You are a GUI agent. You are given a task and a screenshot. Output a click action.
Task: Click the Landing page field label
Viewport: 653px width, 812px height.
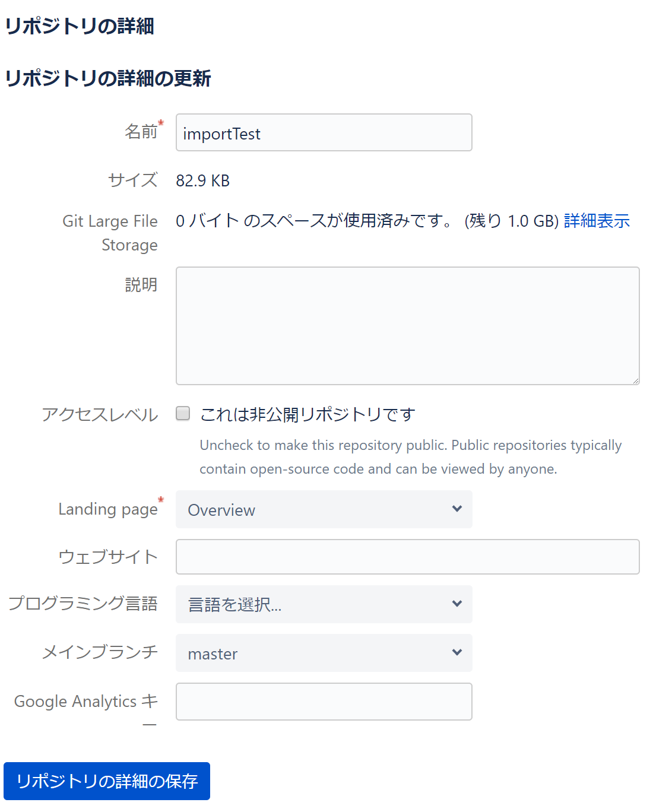click(108, 509)
